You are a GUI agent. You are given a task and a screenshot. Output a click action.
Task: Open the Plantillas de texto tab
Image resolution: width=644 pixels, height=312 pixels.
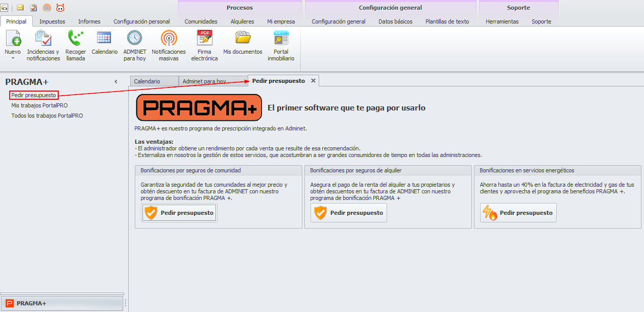[x=447, y=21]
